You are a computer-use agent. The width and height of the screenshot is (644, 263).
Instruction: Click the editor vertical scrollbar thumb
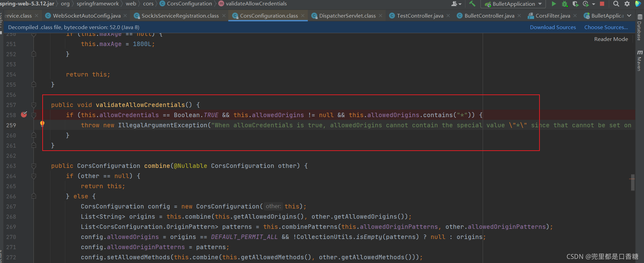pyautogui.click(x=632, y=182)
